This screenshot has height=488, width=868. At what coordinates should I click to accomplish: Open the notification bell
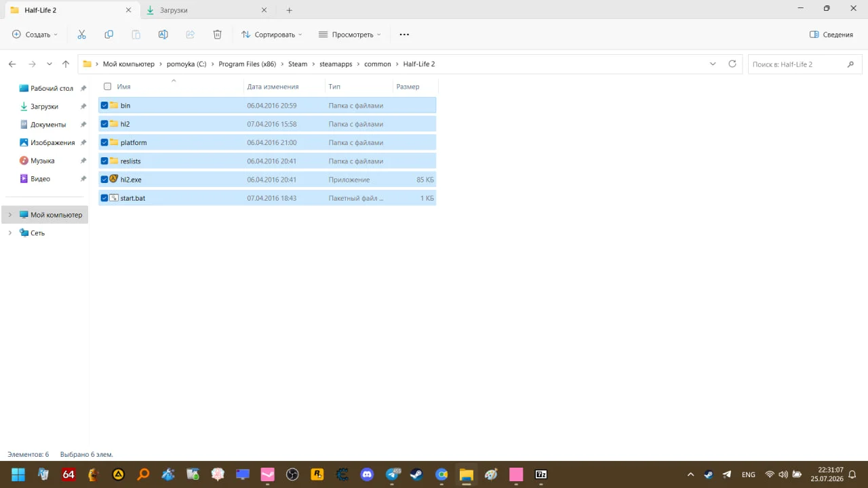click(x=854, y=474)
